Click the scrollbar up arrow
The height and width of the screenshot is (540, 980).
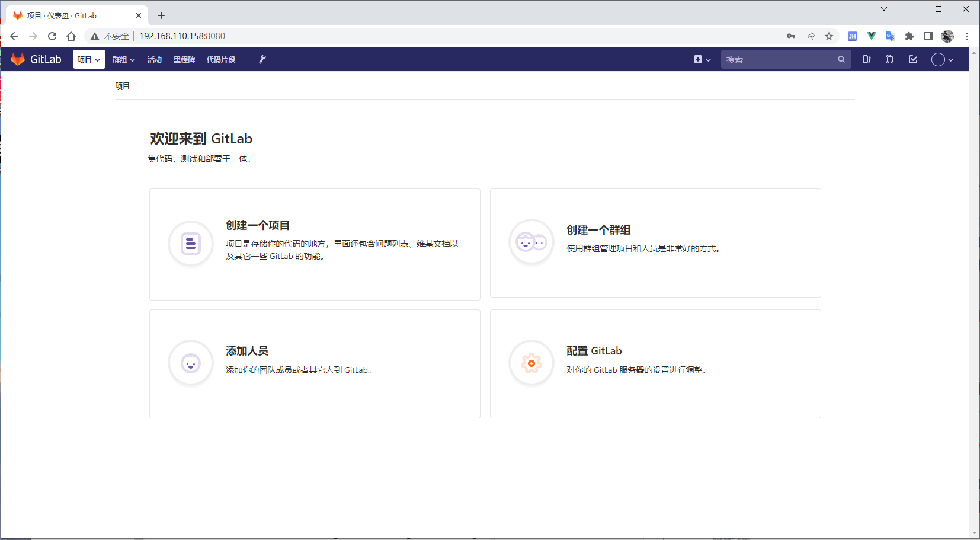(975, 53)
